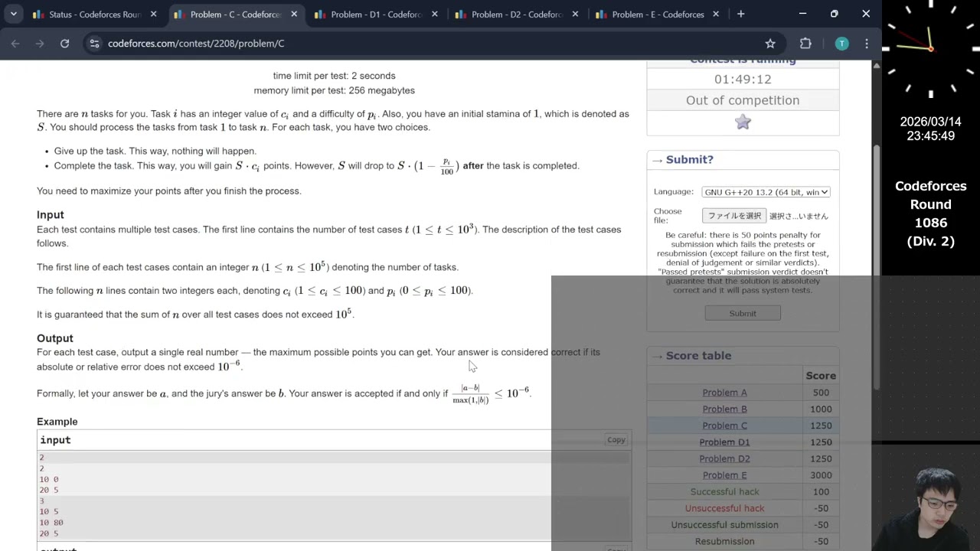Screen dimensions: 980x551
Task: Reload the page with refresh icon
Action: (65, 44)
